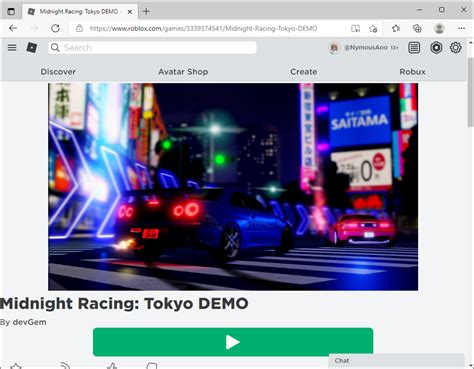
Task: Click the roblox.com address bar URL
Action: (x=203, y=29)
